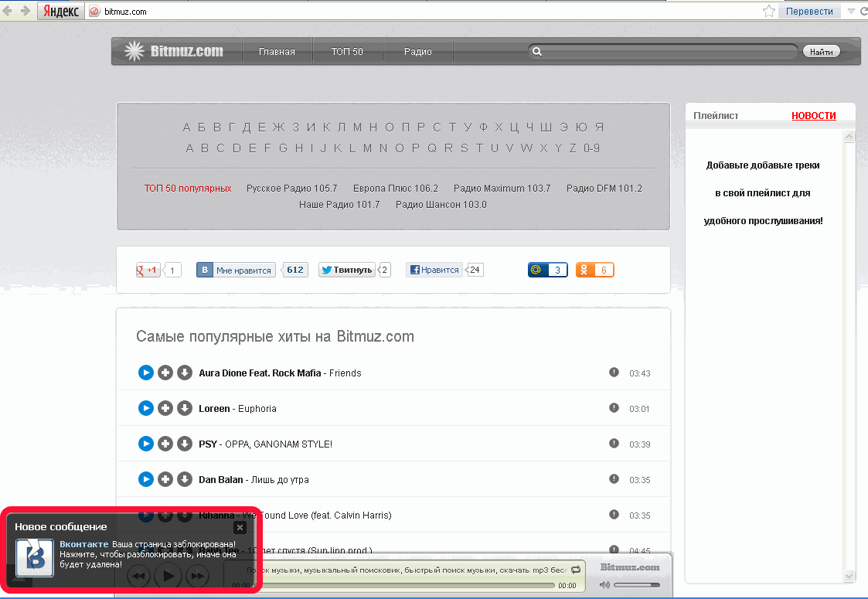Screen dimensions: 868x599
Task: Open the Вконтакте link in the notification
Action: click(x=84, y=544)
